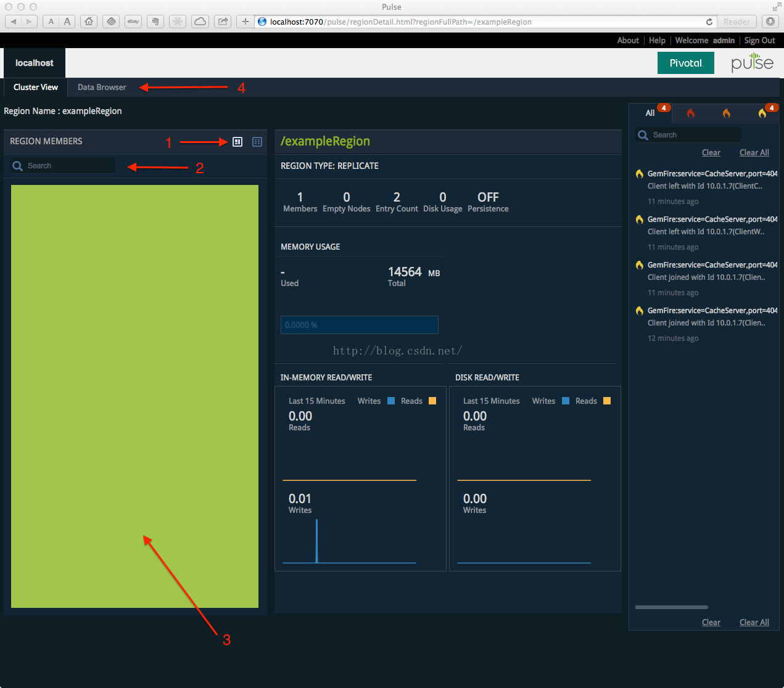The image size is (784, 688).
Task: Click the browser Forward arrow
Action: pyautogui.click(x=29, y=22)
